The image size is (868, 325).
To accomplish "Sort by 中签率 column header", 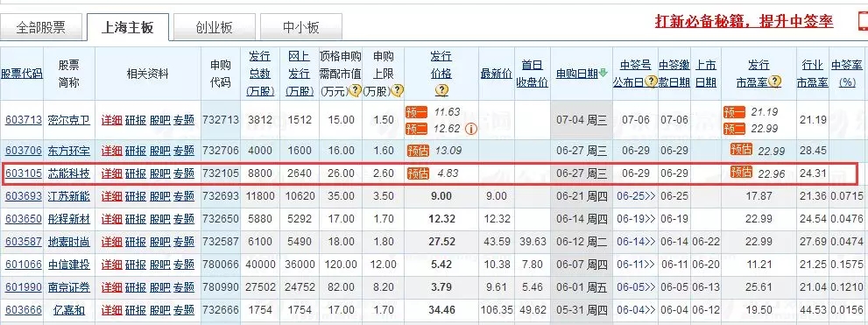I will coord(848,73).
